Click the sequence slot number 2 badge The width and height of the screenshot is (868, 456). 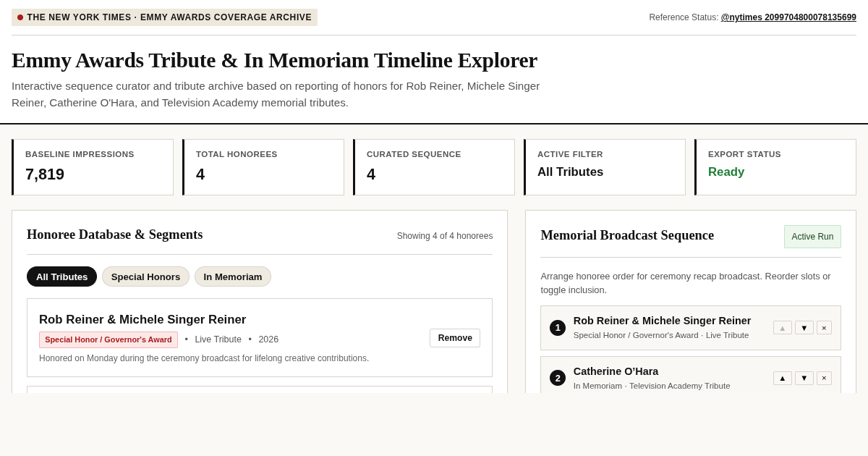point(558,378)
